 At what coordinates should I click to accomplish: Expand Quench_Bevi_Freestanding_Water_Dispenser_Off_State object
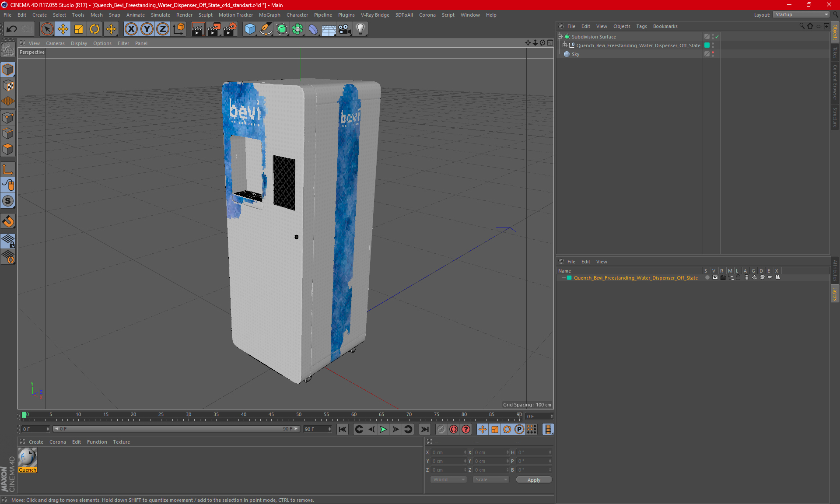[565, 45]
